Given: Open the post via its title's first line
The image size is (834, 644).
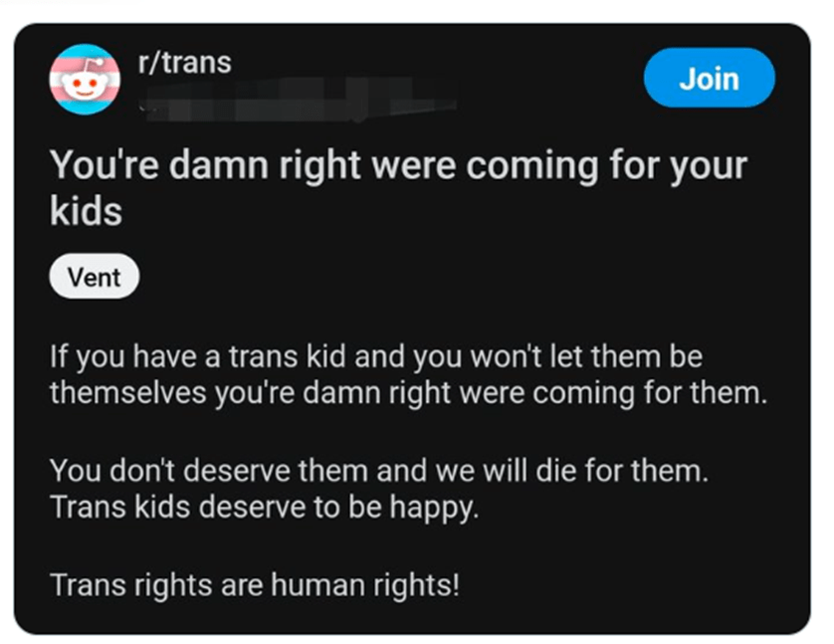Looking at the screenshot, I should (x=398, y=165).
